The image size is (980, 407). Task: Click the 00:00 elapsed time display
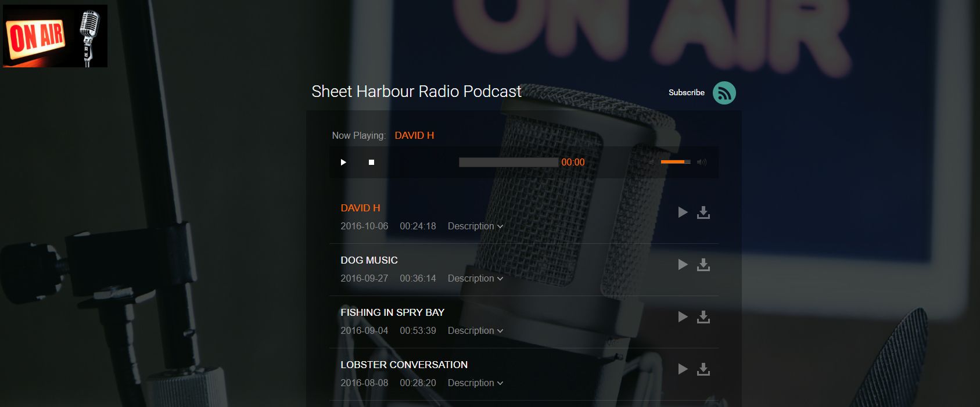coord(573,162)
